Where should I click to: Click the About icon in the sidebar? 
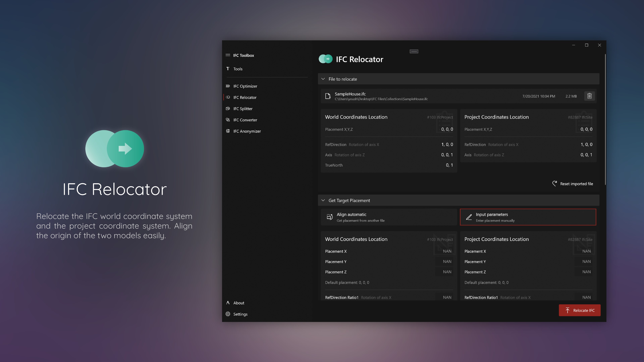[228, 303]
